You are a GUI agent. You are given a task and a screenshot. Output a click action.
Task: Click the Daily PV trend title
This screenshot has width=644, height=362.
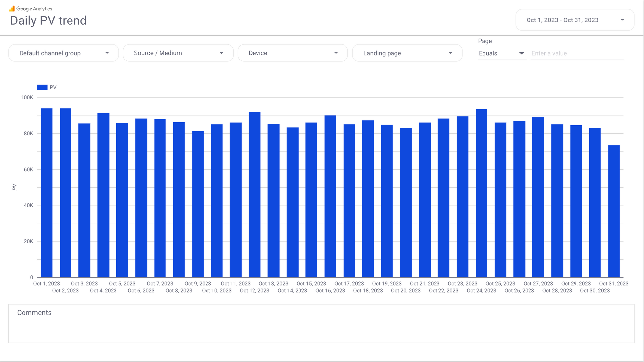[48, 21]
